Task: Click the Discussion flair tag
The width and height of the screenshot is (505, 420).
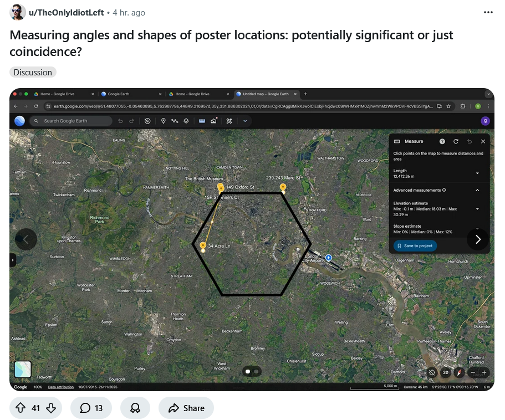Action: tap(33, 72)
